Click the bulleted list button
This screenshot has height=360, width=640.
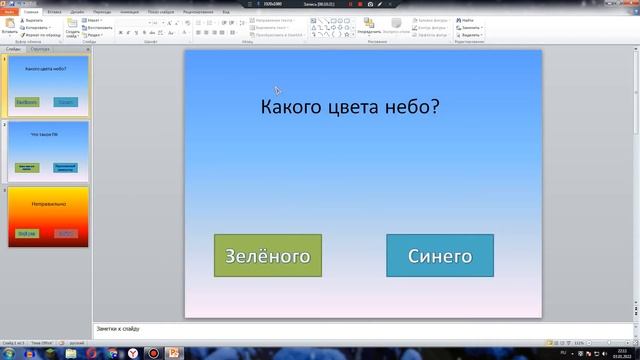pyautogui.click(x=199, y=23)
